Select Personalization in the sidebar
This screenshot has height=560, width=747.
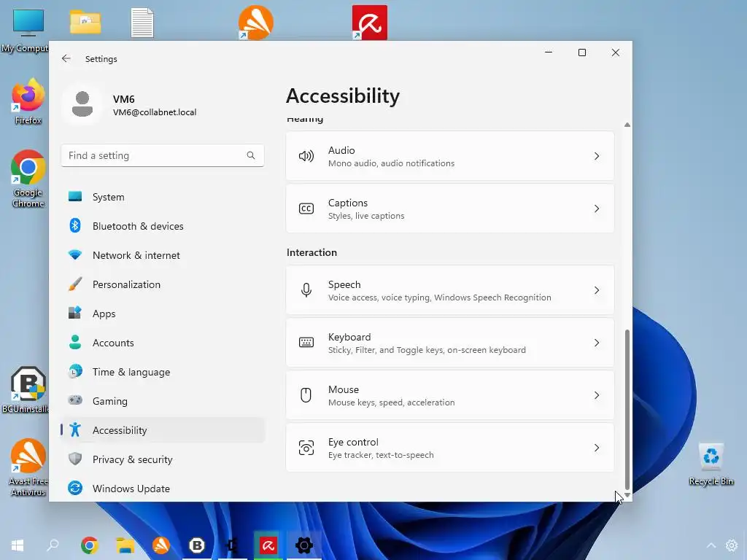tap(163, 284)
